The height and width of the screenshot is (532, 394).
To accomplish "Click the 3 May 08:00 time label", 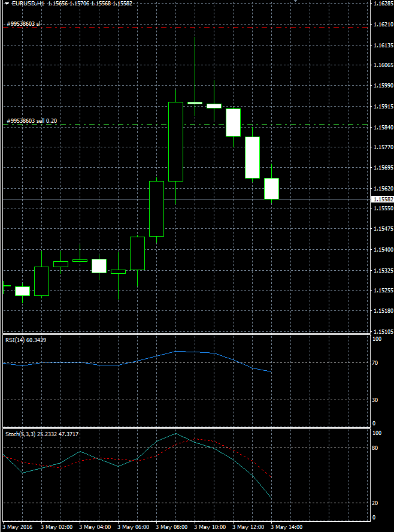I will tap(172, 527).
